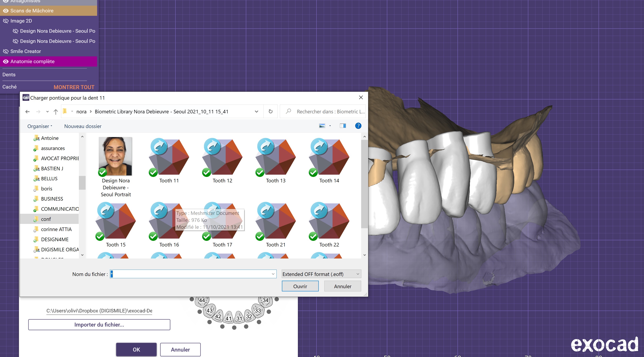This screenshot has height=357, width=644.
Task: Open Extended OFF format file type dropdown
Action: click(x=321, y=274)
